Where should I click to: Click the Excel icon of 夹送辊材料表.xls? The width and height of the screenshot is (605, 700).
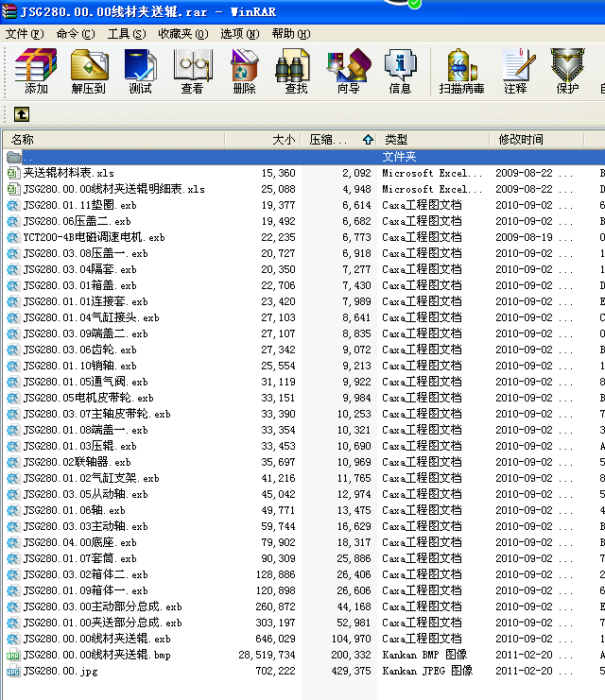[x=13, y=173]
